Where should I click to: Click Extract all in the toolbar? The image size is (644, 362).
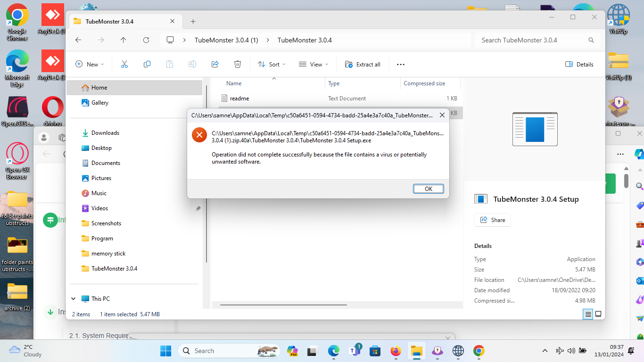pyautogui.click(x=363, y=65)
